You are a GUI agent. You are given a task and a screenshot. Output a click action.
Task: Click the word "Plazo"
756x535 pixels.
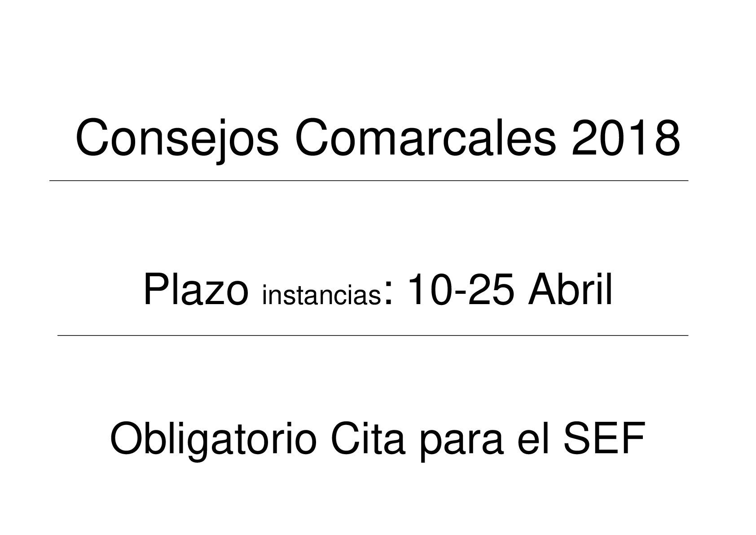tap(196, 290)
